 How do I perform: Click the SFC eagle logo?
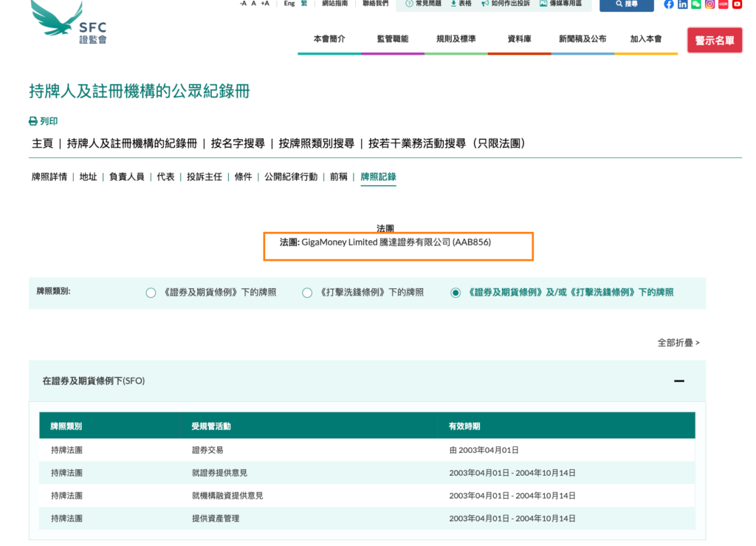click(x=69, y=22)
